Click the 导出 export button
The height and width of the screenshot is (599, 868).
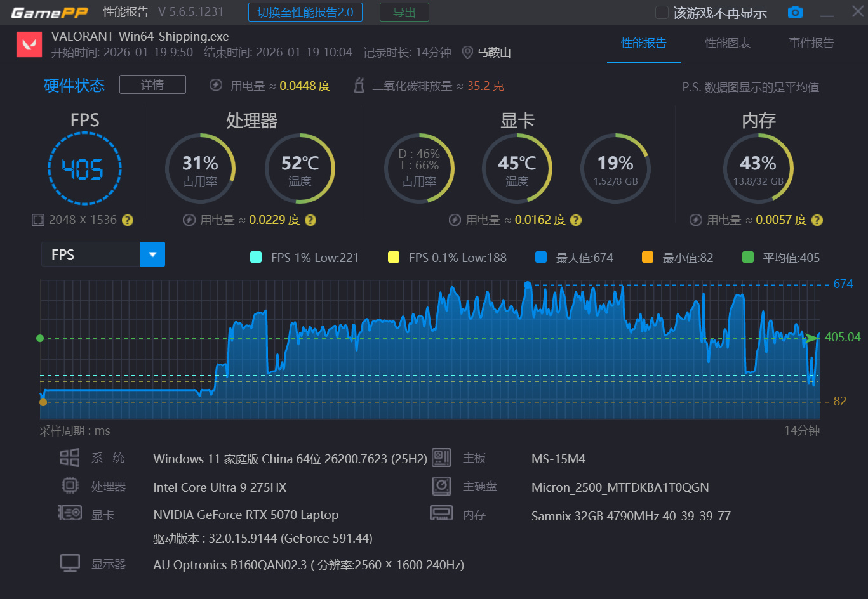404,12
